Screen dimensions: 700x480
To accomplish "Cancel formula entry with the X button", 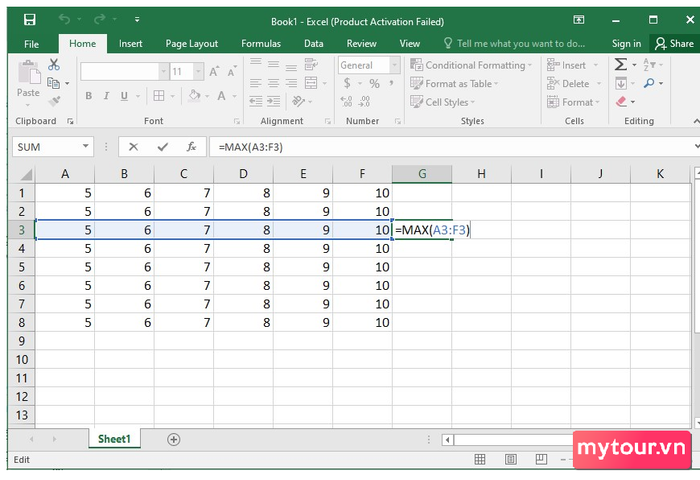I will [x=133, y=147].
